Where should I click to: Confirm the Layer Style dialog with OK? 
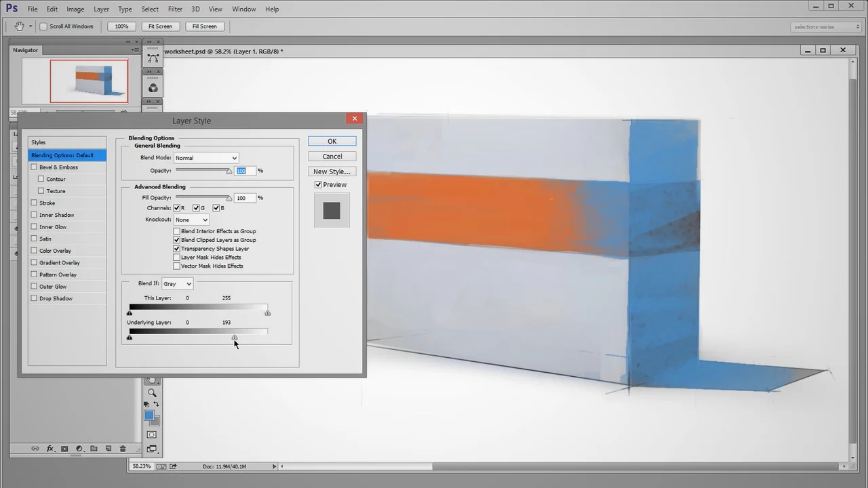(332, 141)
